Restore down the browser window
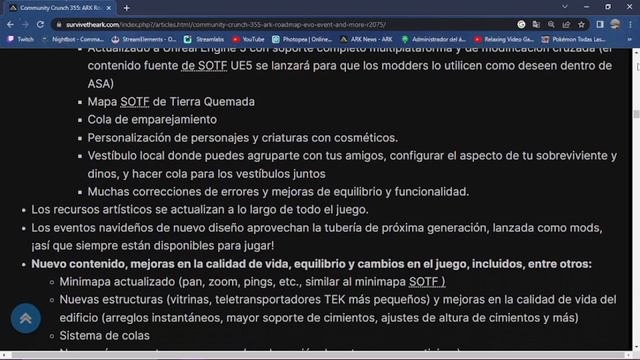The height and width of the screenshot is (360, 640). 608,7
